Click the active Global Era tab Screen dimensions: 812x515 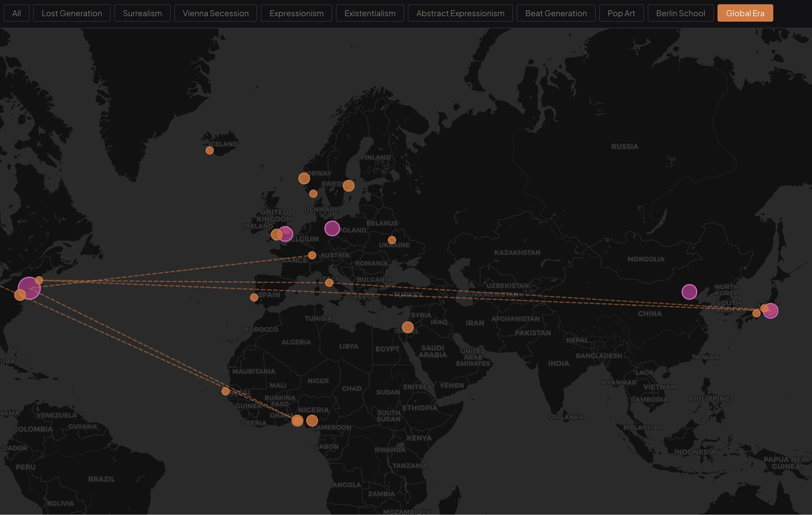click(x=745, y=13)
